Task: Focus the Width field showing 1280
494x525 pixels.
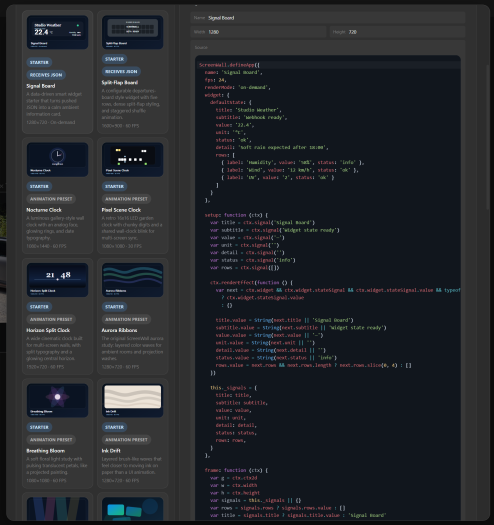Action: pyautogui.click(x=259, y=32)
